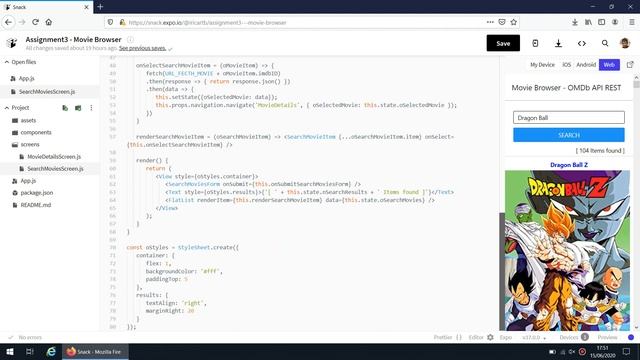Open the No errors status panel
This screenshot has width=640, height=360.
point(25,337)
